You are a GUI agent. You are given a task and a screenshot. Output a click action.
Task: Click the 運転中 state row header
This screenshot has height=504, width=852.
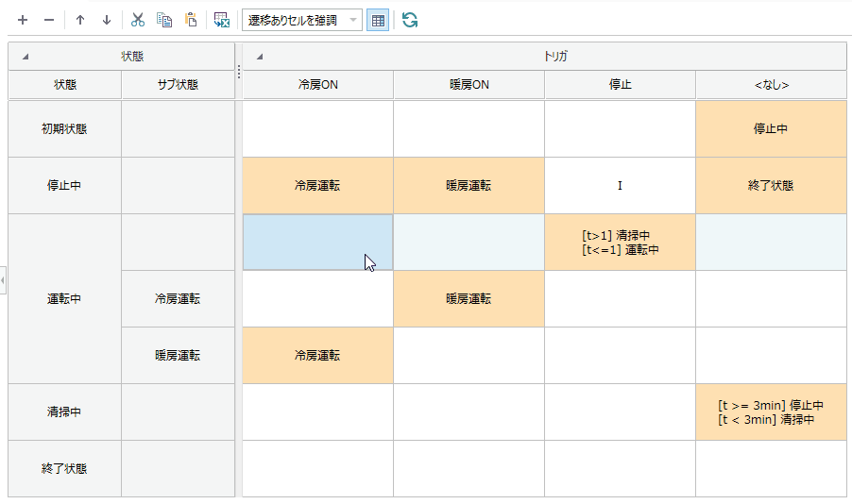(64, 298)
